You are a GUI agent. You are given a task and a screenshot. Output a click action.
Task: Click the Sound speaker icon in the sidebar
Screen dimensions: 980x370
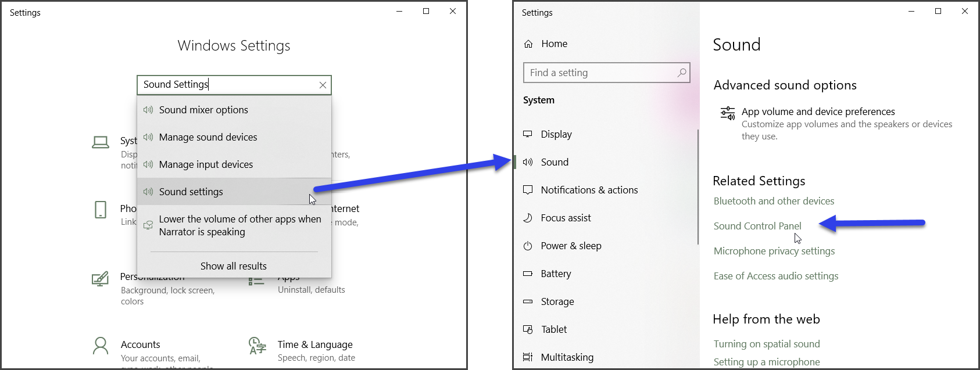point(528,162)
